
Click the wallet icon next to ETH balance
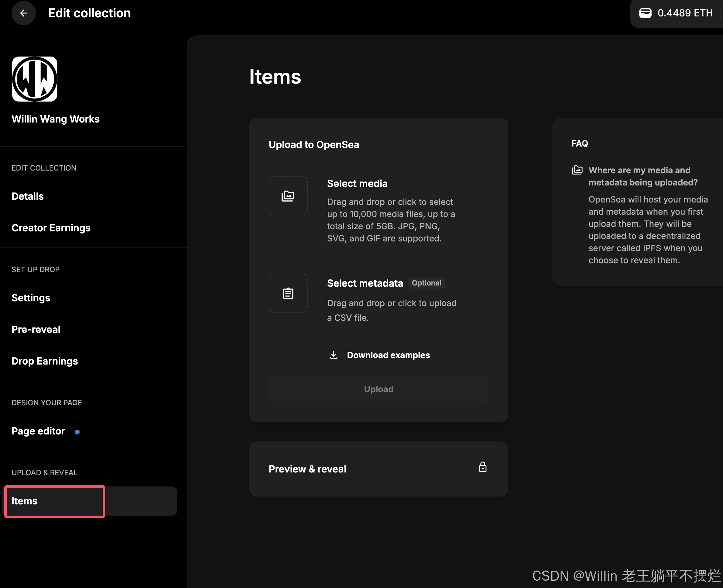645,13
